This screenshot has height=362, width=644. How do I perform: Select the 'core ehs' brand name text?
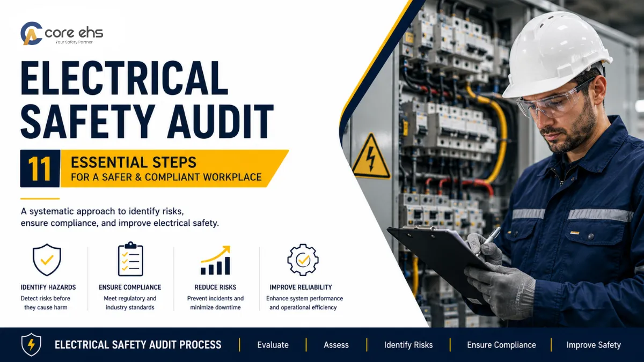pos(74,33)
